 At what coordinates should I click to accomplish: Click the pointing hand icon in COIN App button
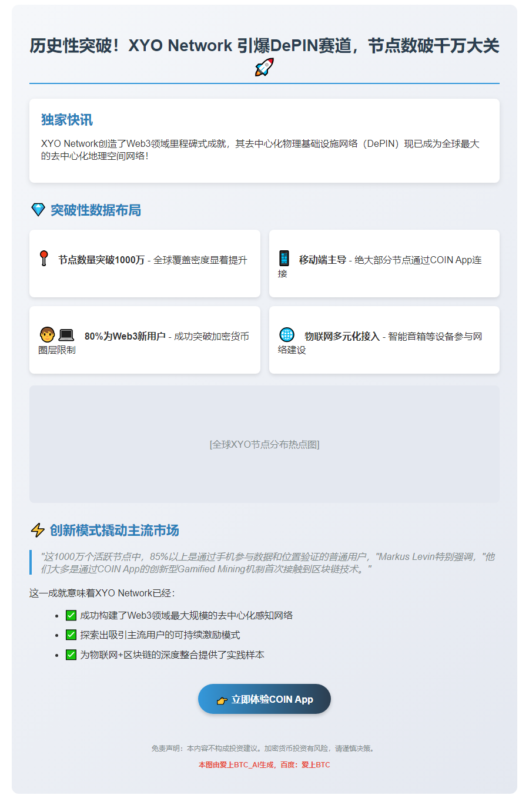[x=222, y=700]
